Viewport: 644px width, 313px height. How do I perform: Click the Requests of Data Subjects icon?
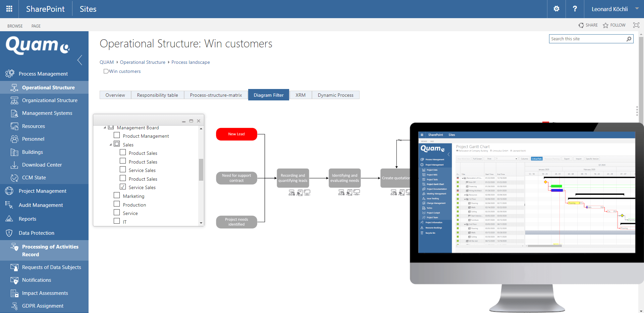14,267
